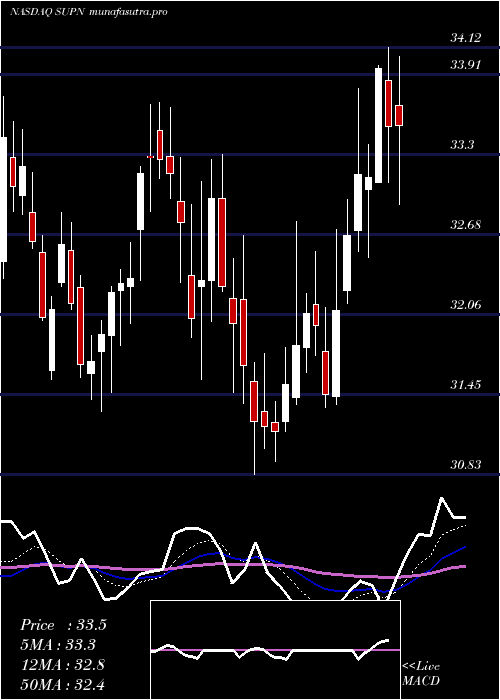The width and height of the screenshot is (500, 700).
Task: Click the 34.12 price level label
Action: tap(466, 38)
